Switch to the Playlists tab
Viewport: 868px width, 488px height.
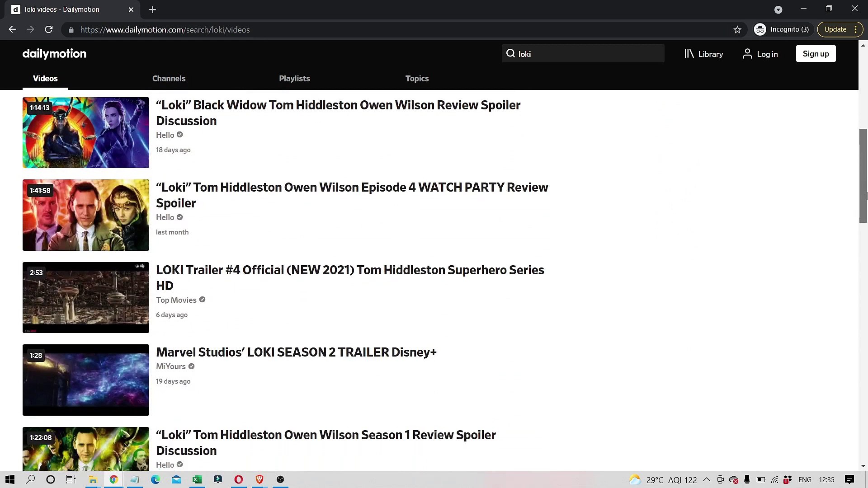pos(294,78)
